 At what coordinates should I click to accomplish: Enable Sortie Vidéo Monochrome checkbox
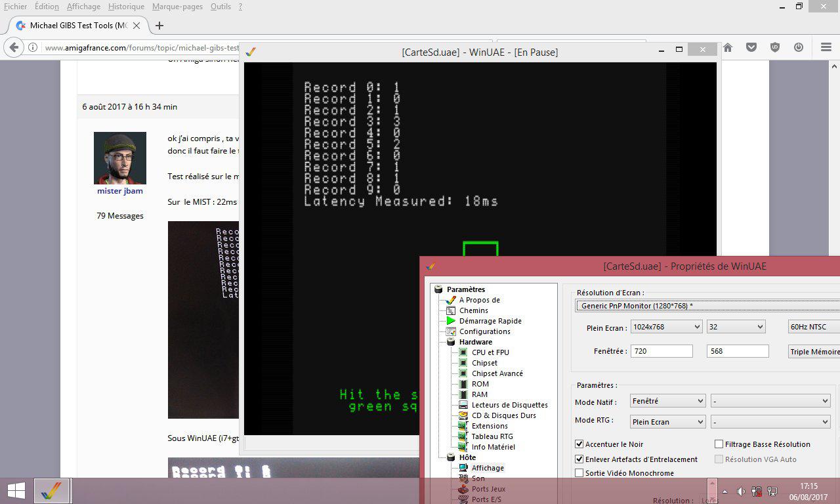tap(579, 473)
